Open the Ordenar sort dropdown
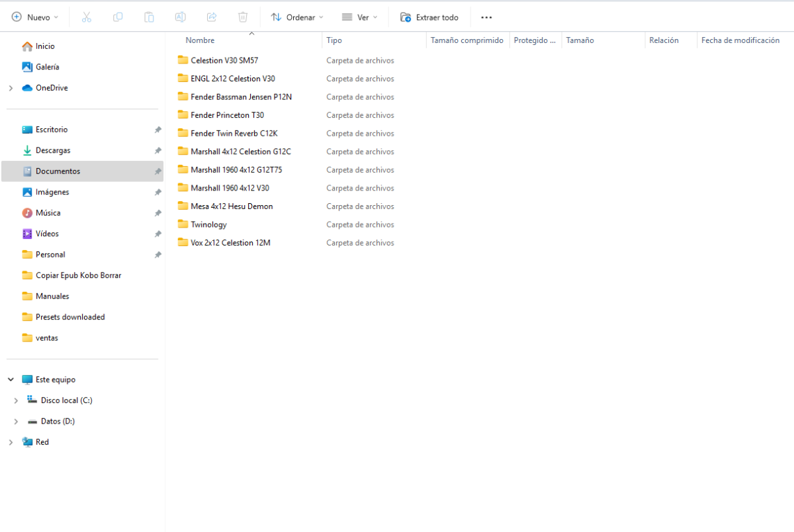 [297, 17]
